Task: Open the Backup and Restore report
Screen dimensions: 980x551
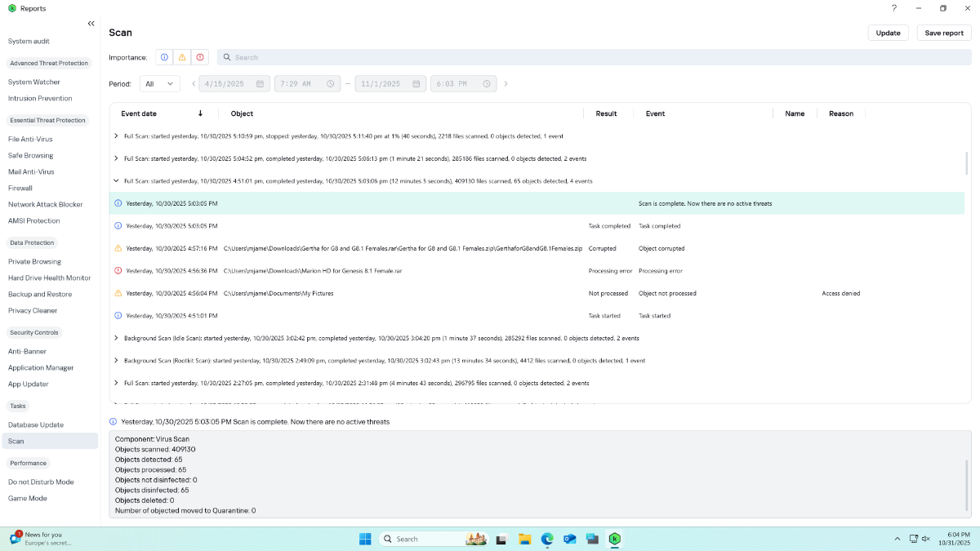Action: [40, 294]
